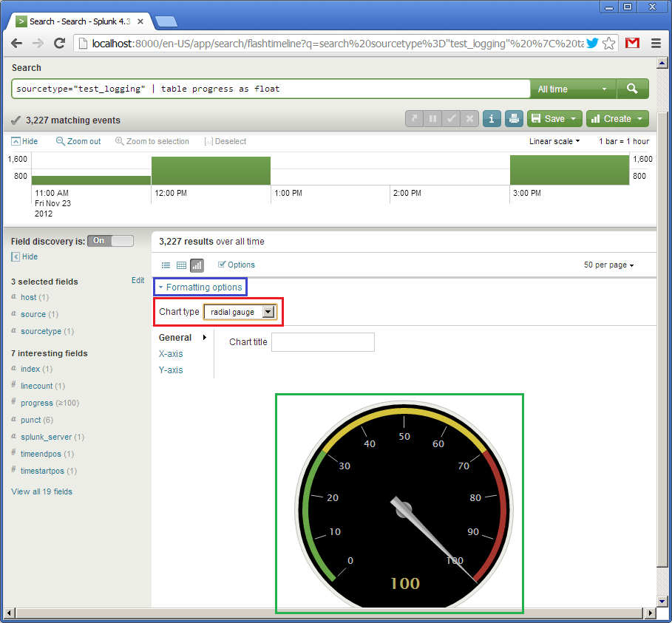The width and height of the screenshot is (672, 623).
Task: Toggle the Options checkbox
Action: tap(220, 264)
